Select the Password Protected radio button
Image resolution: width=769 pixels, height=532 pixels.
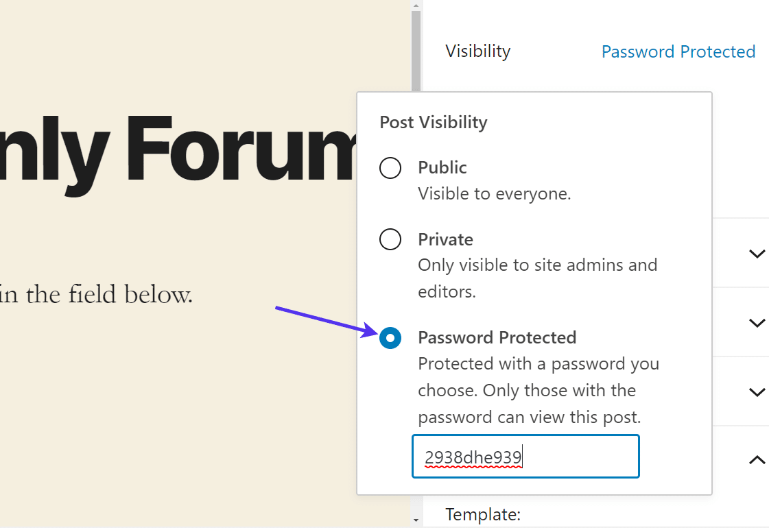click(x=390, y=338)
